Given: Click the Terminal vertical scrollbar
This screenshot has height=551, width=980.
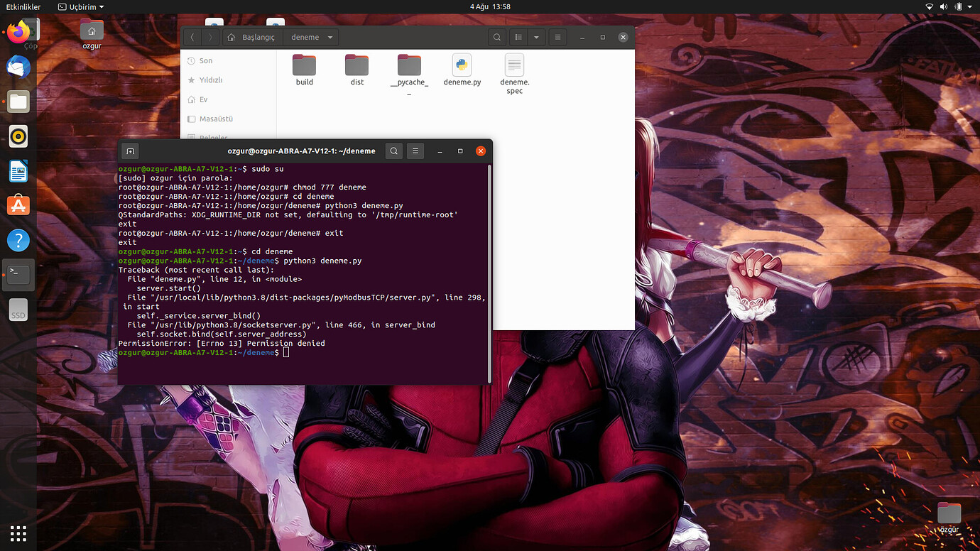Looking at the screenshot, I should [x=489, y=273].
